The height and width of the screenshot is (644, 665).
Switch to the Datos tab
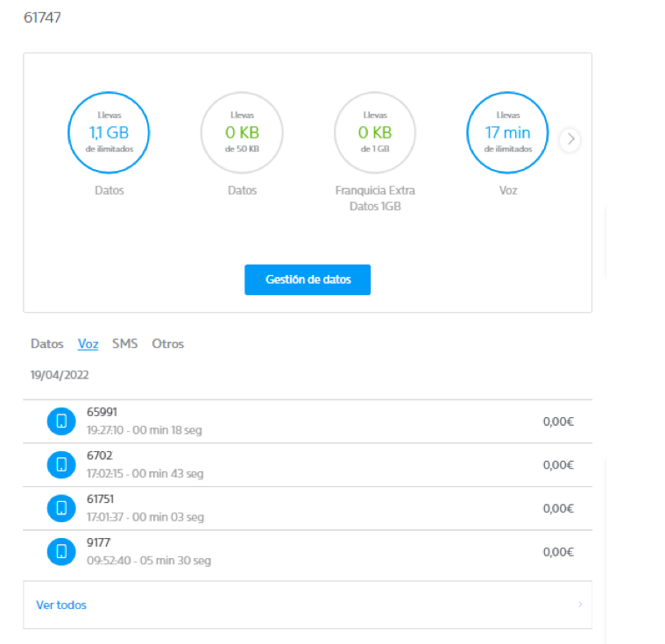(x=47, y=344)
